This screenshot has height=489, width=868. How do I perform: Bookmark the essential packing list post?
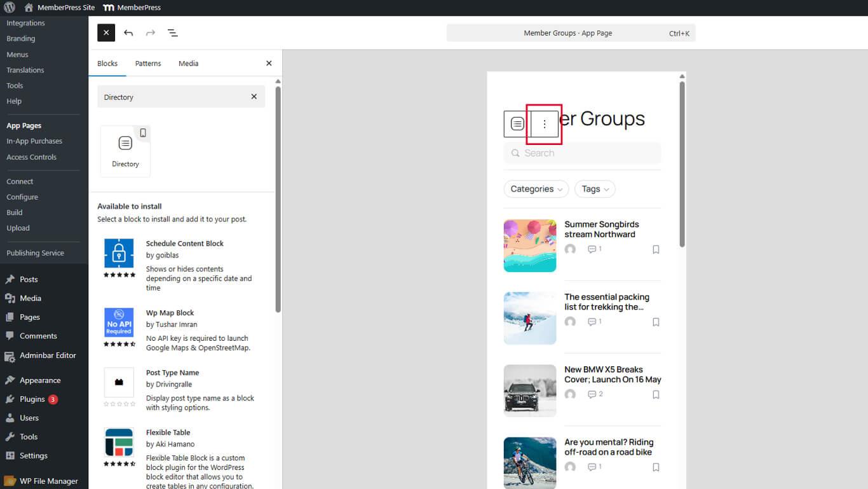[656, 322]
